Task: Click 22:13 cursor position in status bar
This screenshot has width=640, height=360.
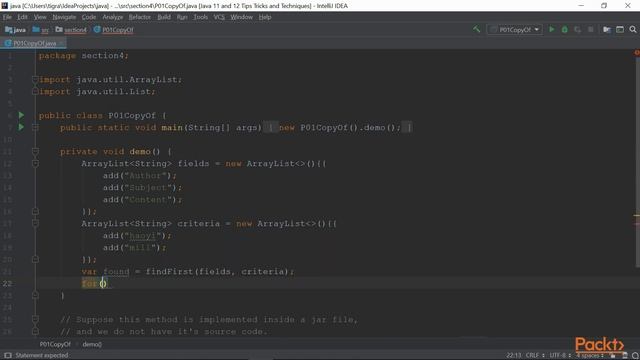Action: pyautogui.click(x=513, y=356)
